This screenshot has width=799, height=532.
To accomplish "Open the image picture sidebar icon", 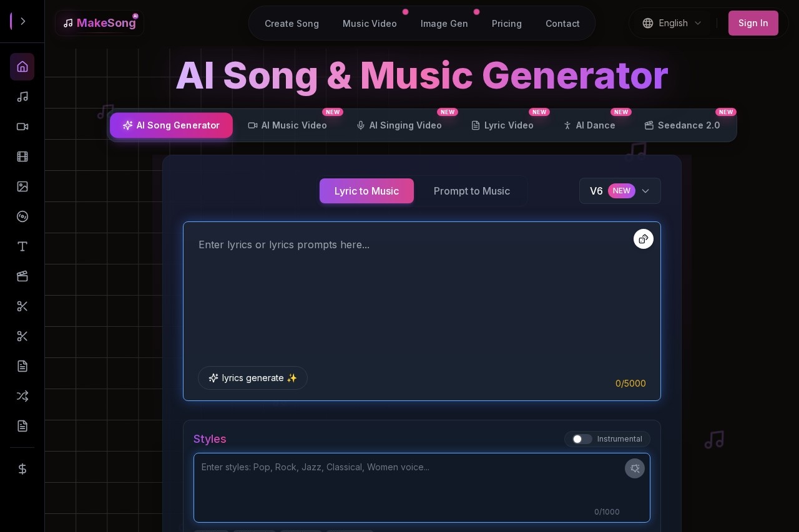I will click(x=22, y=186).
